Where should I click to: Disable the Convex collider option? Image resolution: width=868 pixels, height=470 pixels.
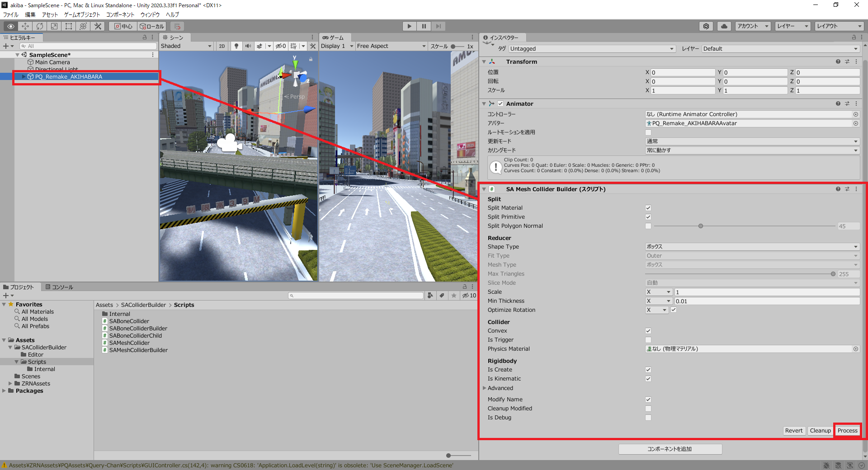648,330
